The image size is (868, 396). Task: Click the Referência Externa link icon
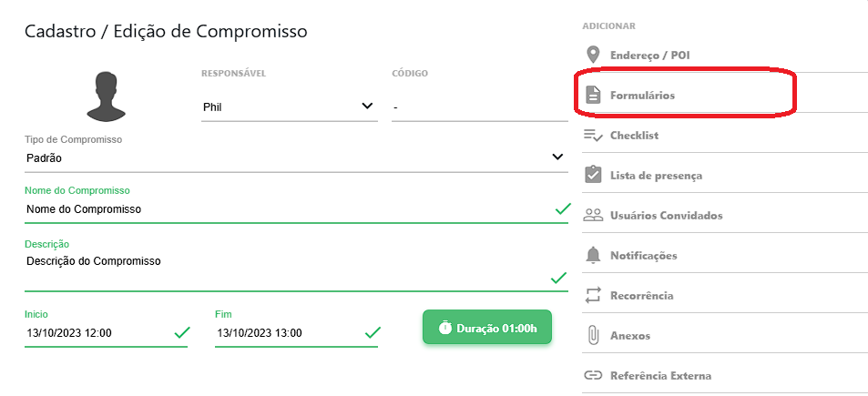[x=594, y=375]
